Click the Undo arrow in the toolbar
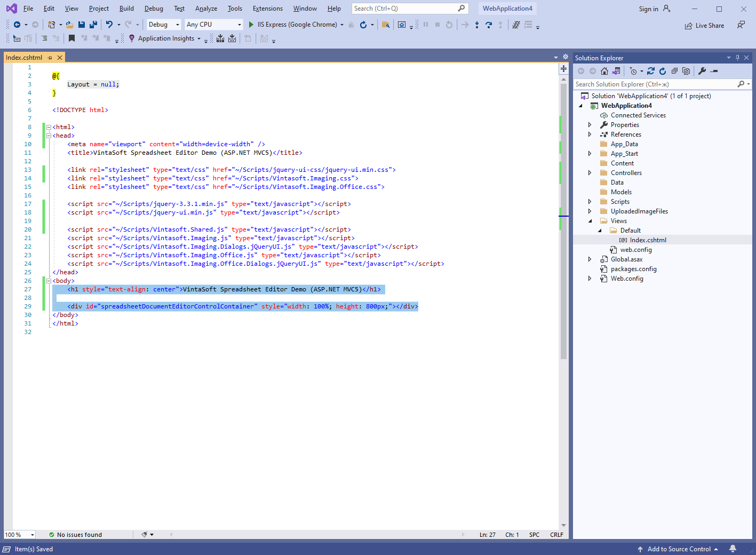756x555 pixels. pyautogui.click(x=109, y=25)
